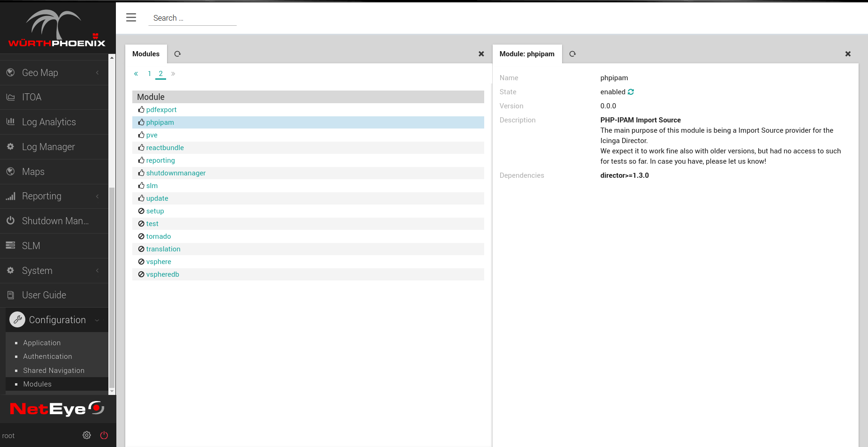Go to page 1 of the module list
868x447 pixels.
[x=149, y=74]
